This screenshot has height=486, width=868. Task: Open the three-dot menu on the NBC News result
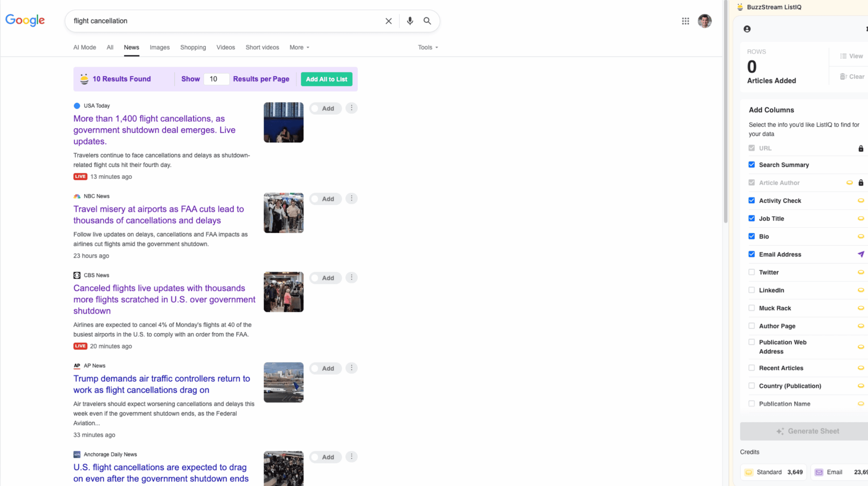(x=352, y=199)
